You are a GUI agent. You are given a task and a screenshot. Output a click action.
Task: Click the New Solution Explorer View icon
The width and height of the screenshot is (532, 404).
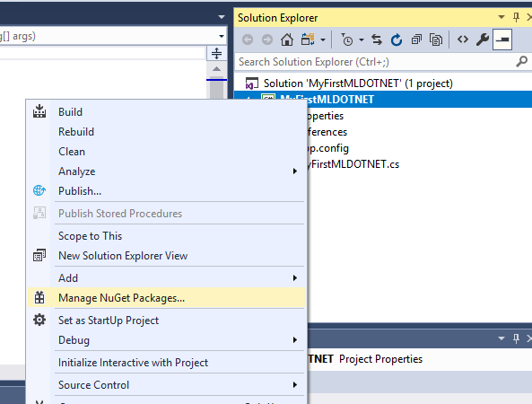coord(39,255)
